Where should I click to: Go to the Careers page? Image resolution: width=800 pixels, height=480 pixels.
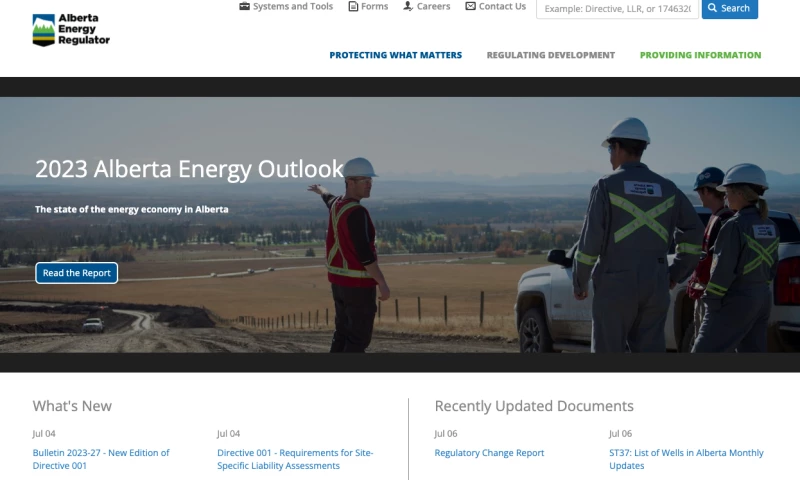pyautogui.click(x=433, y=6)
